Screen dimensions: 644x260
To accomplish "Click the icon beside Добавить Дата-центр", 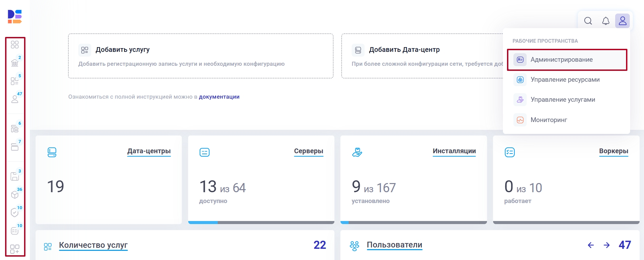I will (x=358, y=50).
